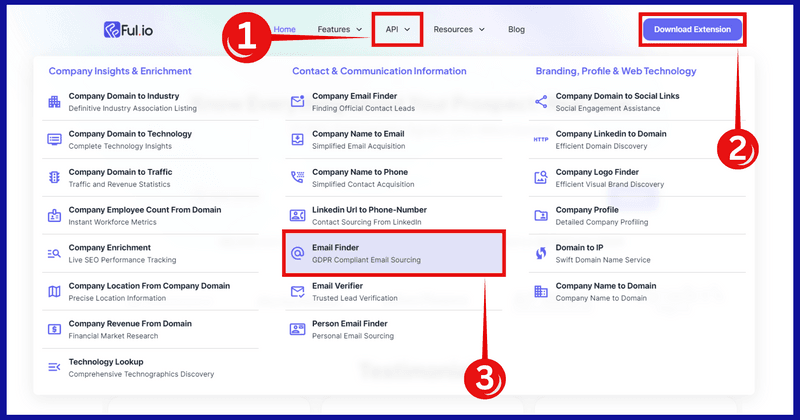Open the API dropdown menu
Screen dimensions: 800x420
398,29
